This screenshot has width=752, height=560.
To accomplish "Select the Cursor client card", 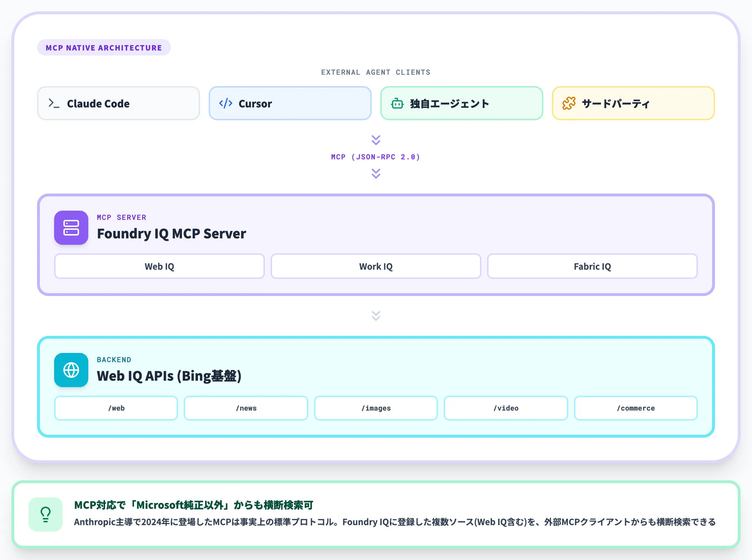I will [290, 103].
